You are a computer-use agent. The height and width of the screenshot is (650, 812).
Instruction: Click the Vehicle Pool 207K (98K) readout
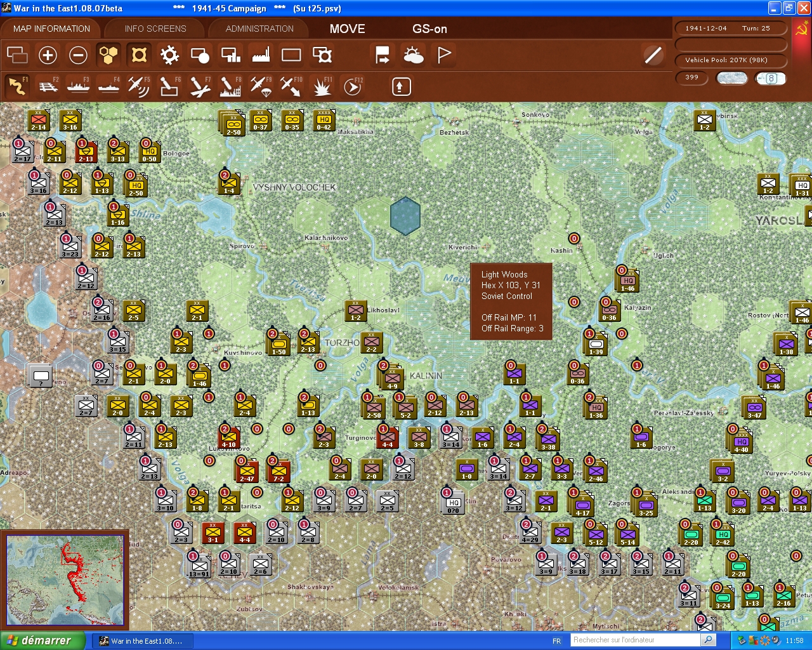[x=731, y=60]
